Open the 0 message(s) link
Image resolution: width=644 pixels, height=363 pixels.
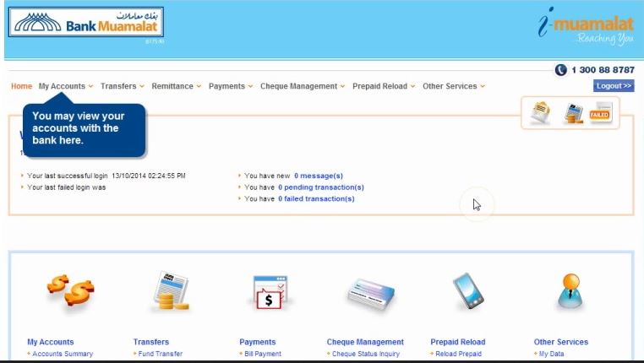[x=319, y=176]
